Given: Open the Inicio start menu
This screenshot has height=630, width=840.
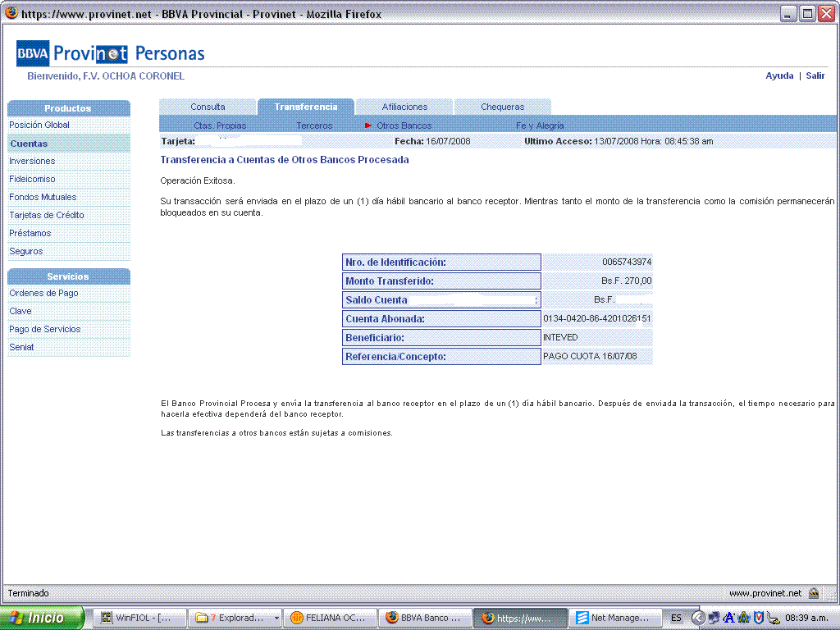Looking at the screenshot, I should click(42, 618).
